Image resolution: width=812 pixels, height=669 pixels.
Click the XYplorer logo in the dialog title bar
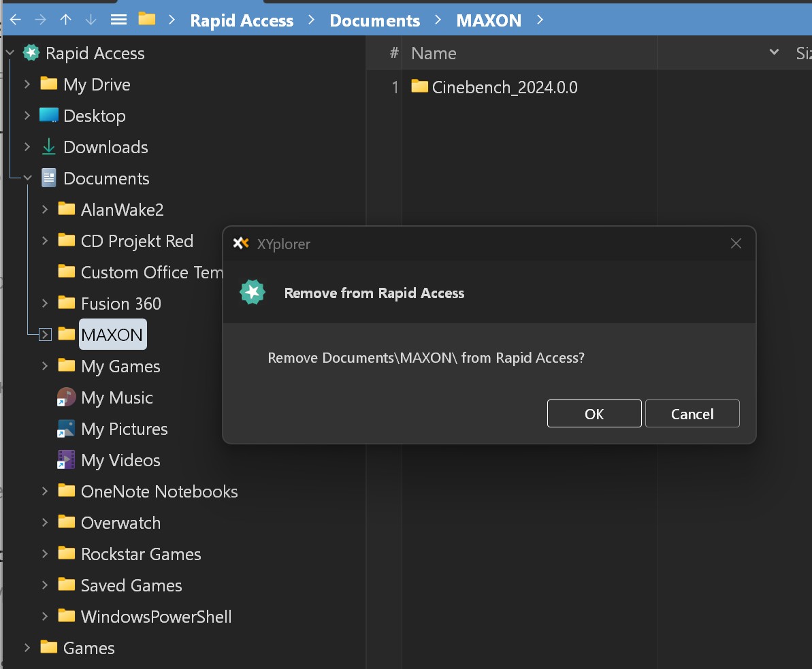(242, 243)
